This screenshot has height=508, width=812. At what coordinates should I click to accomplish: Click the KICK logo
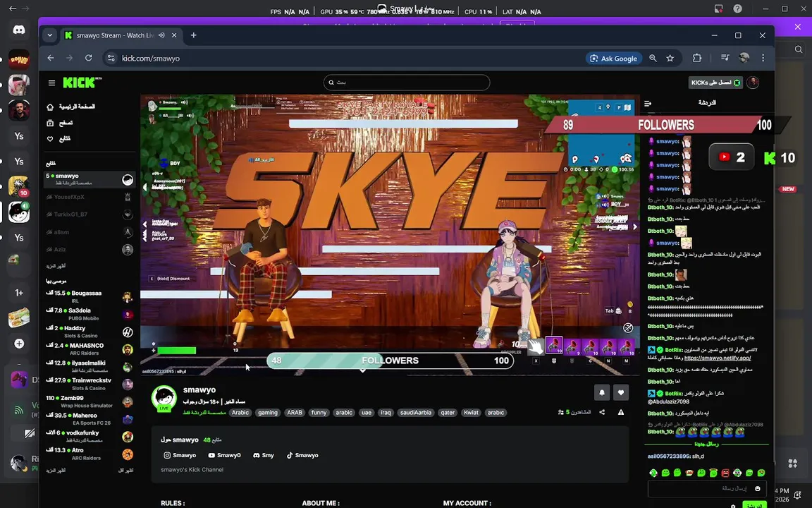click(x=81, y=83)
